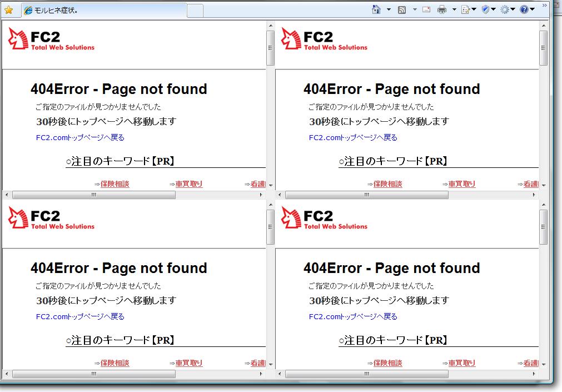
Task: Click scroll-up arrow of top-left frame
Action: (271, 26)
